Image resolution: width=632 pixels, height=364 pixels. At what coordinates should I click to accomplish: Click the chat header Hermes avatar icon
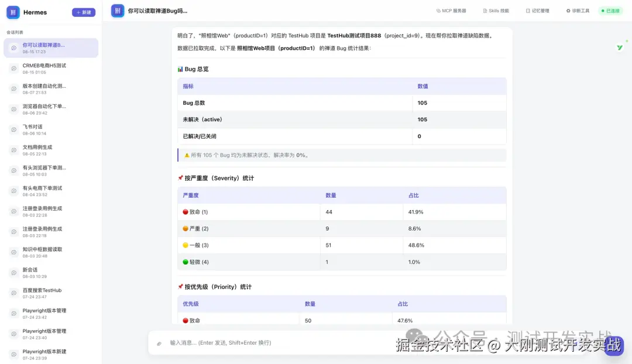click(x=118, y=11)
